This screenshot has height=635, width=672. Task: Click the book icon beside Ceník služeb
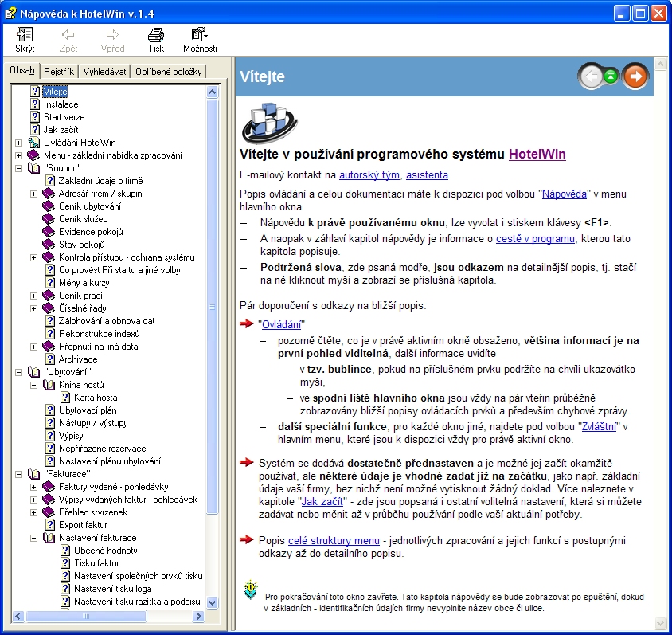point(49,219)
